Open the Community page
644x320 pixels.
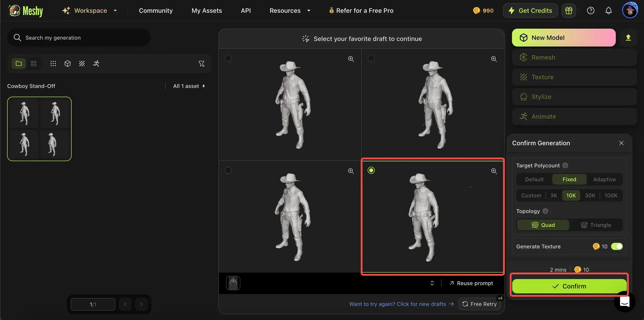click(156, 11)
